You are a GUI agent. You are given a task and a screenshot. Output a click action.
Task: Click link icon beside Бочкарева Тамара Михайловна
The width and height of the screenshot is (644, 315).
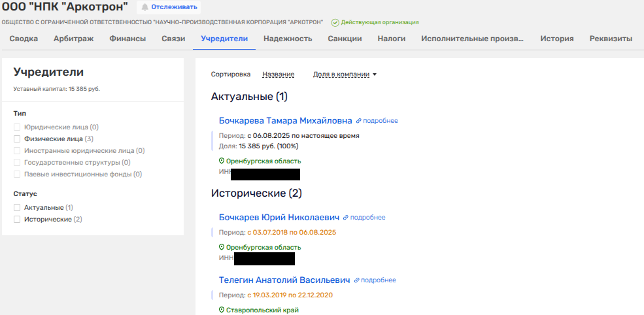click(x=358, y=121)
